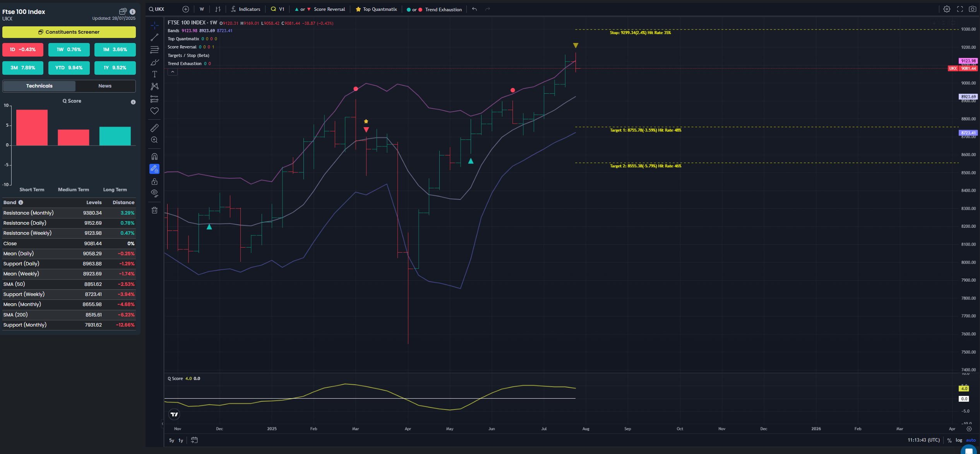Toggle magnet mode on the drawing toolbar

[x=154, y=156]
